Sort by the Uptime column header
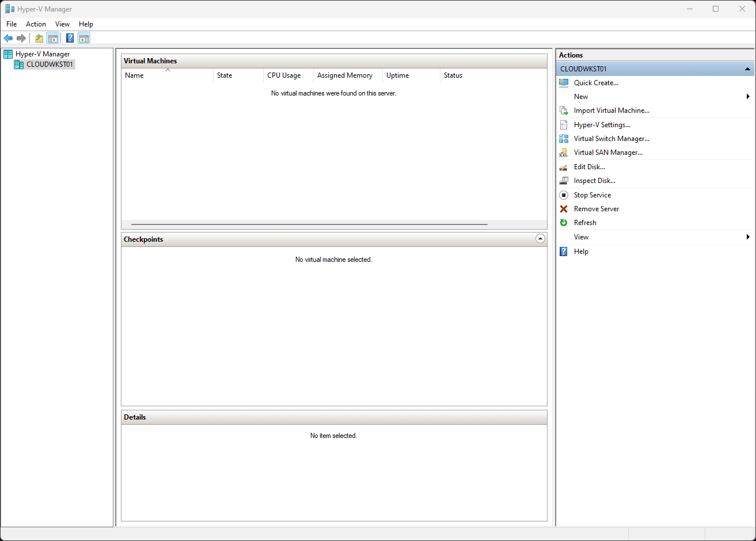The width and height of the screenshot is (756, 541). coord(411,75)
